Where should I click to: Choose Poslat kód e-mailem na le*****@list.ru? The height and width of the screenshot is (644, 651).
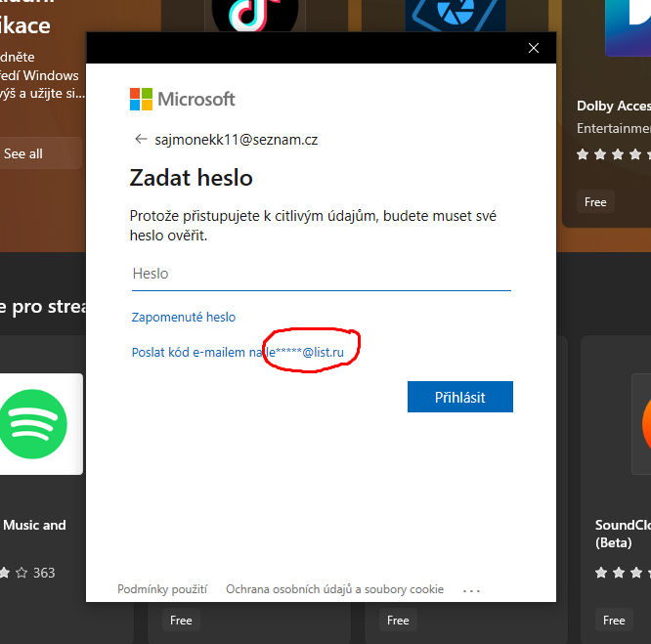tap(238, 352)
